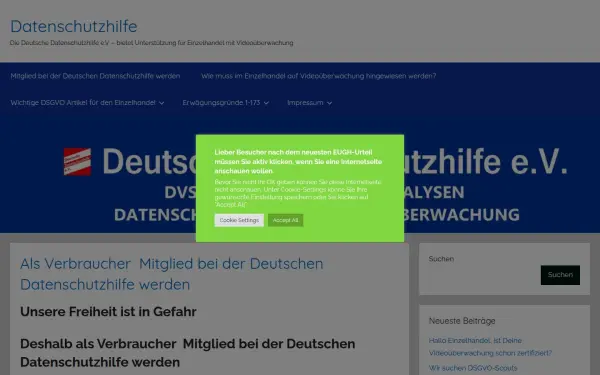Click bold heading 'Deshalb als Verbraucher Mitglied bei der Deutschen Datenschutzhilfe werden'
Screen dimensions: 600x375
pyautogui.click(x=188, y=353)
